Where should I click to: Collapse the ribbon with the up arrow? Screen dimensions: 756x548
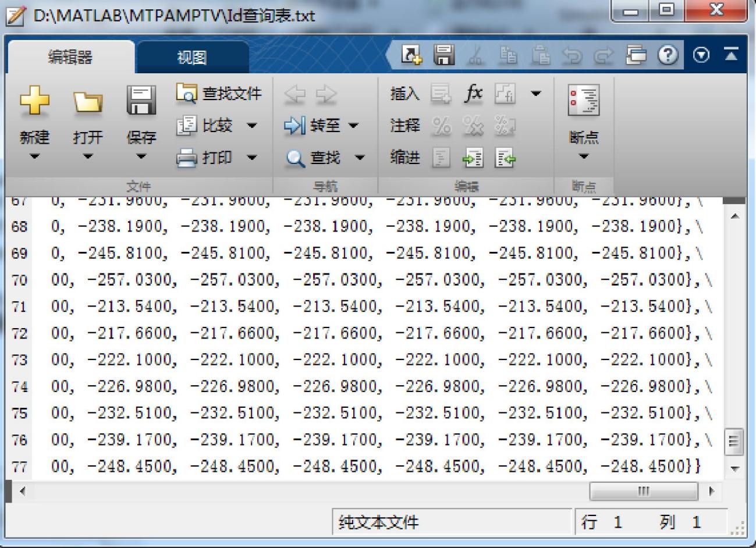(x=729, y=54)
